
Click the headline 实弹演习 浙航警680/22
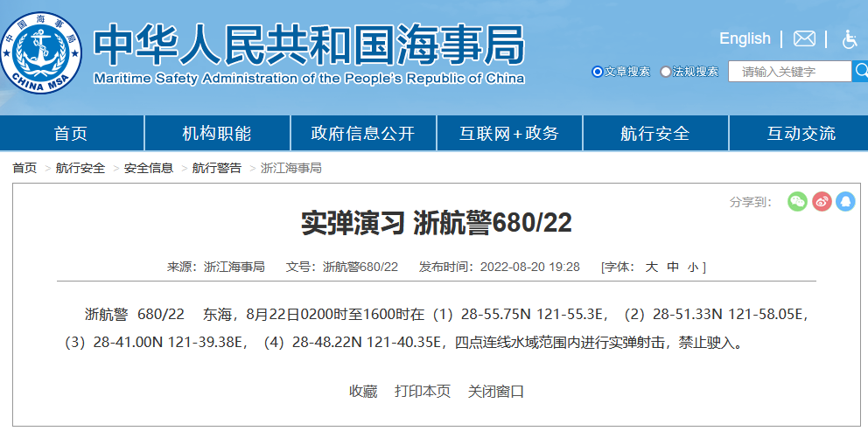coord(437,224)
